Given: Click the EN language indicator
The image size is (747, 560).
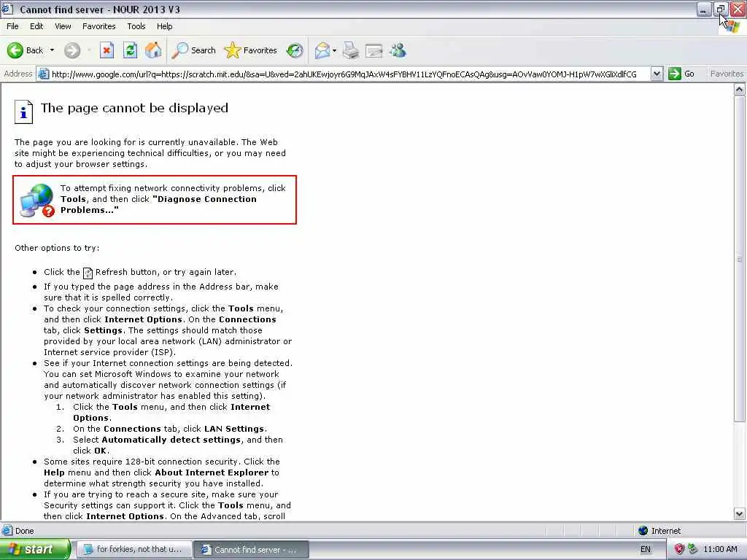Looking at the screenshot, I should point(645,550).
